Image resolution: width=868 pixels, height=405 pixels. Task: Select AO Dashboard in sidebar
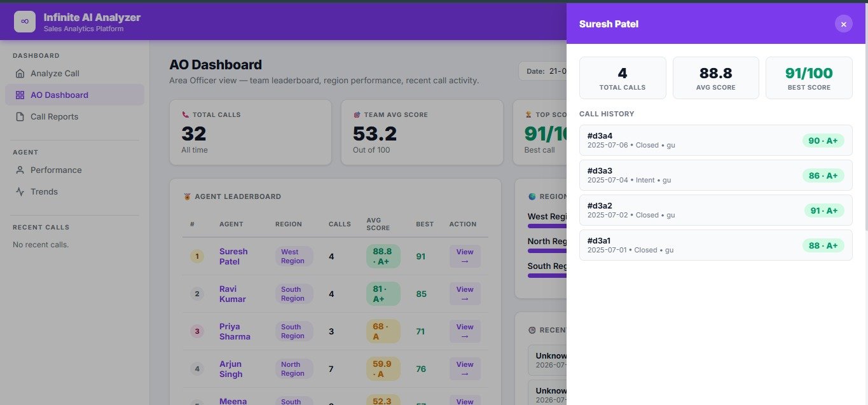coord(74,95)
